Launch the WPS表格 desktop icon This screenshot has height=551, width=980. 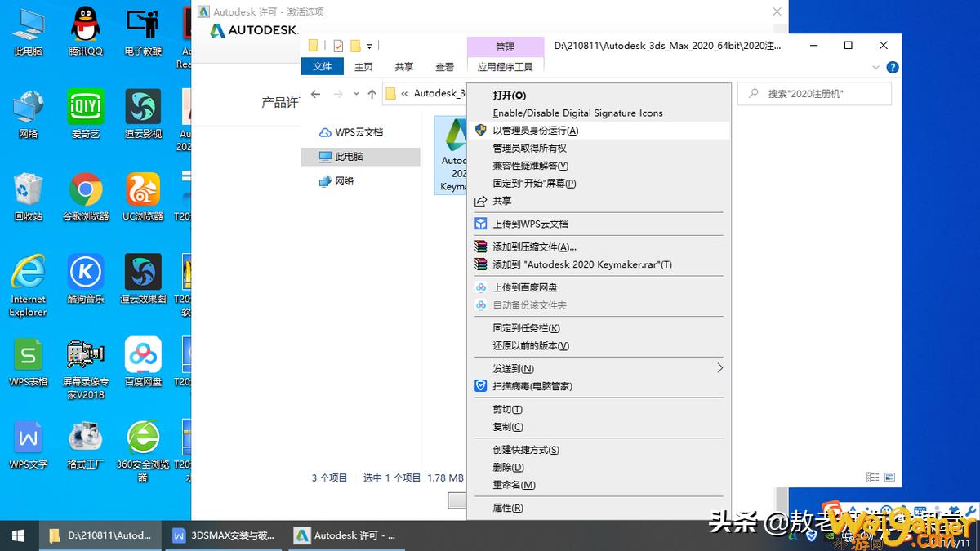pyautogui.click(x=29, y=362)
